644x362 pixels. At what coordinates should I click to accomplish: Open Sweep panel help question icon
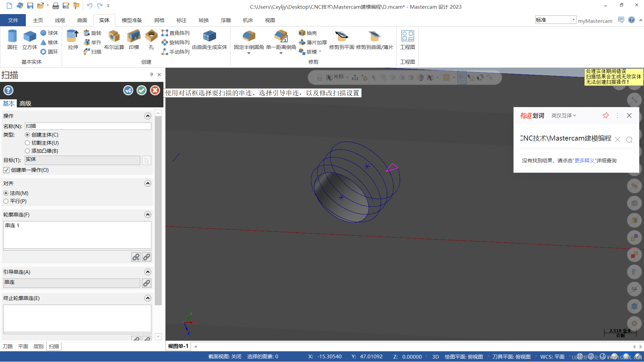tap(8, 90)
